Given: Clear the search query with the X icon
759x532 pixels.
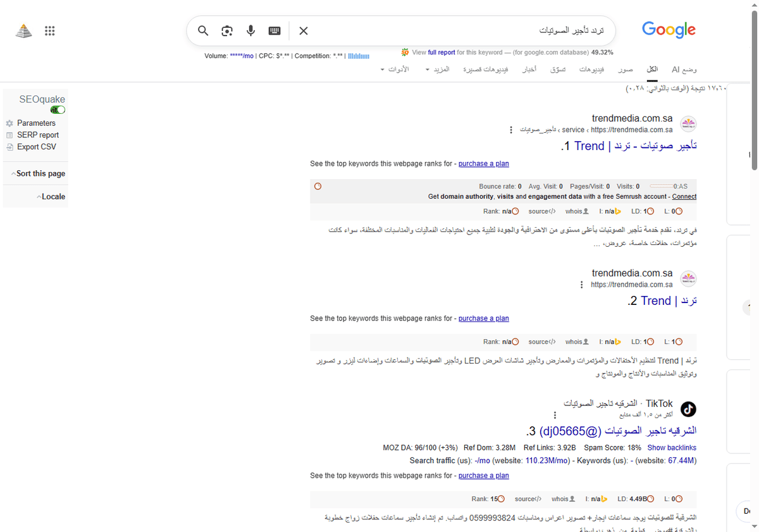Looking at the screenshot, I should coord(303,30).
